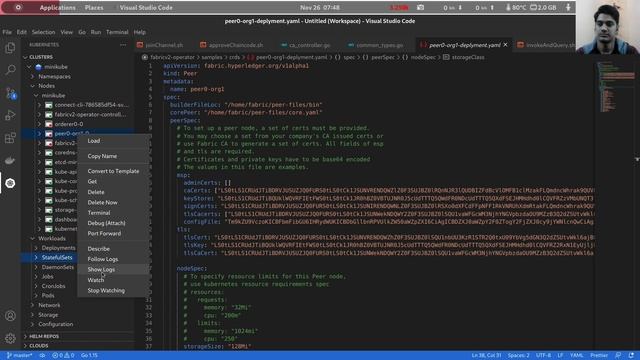Click the notification bell in status bar
Screen dimensions: 640x360
(631, 356)
